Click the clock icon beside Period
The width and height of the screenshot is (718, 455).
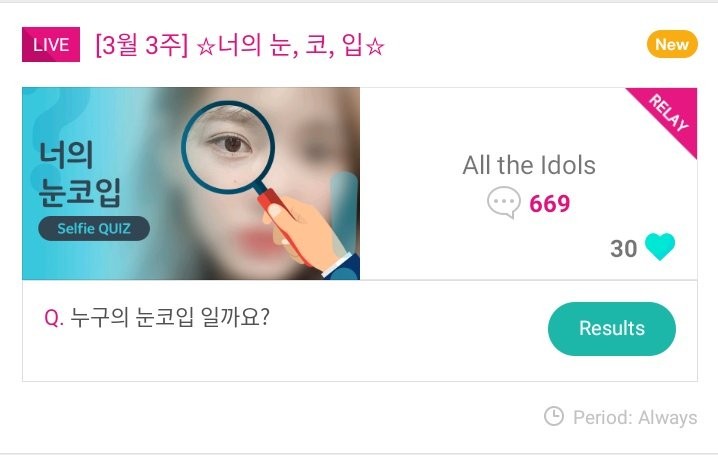pyautogui.click(x=553, y=416)
